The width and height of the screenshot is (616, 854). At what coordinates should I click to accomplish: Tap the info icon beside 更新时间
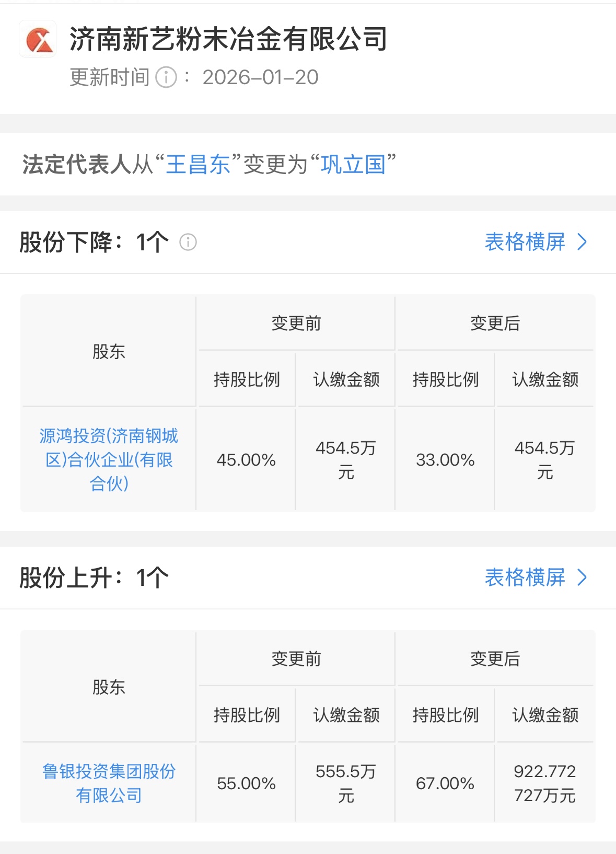tap(167, 77)
